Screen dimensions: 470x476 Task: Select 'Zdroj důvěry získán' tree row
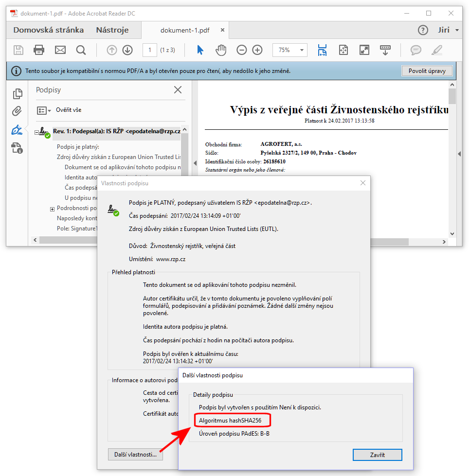(119, 157)
